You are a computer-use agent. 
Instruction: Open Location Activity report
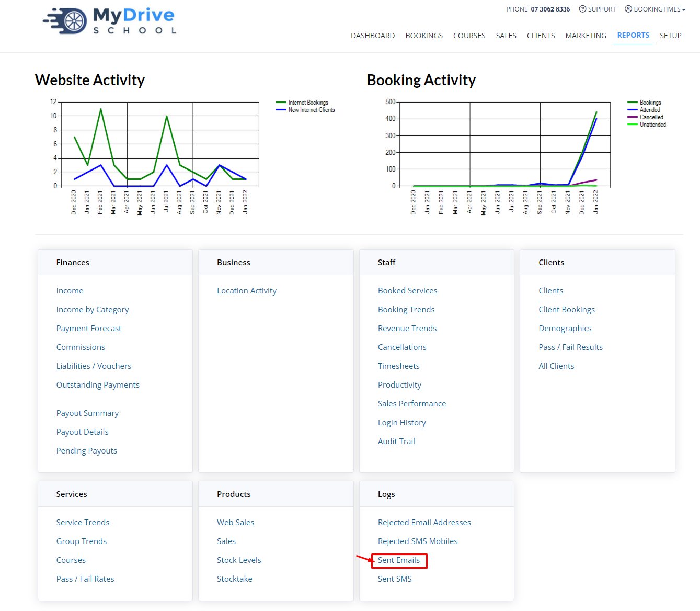(x=247, y=290)
